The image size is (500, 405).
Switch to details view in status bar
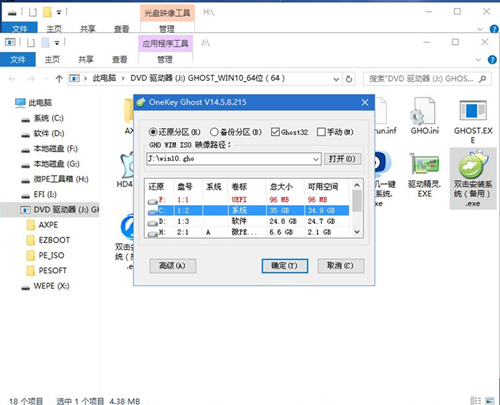coord(475,401)
